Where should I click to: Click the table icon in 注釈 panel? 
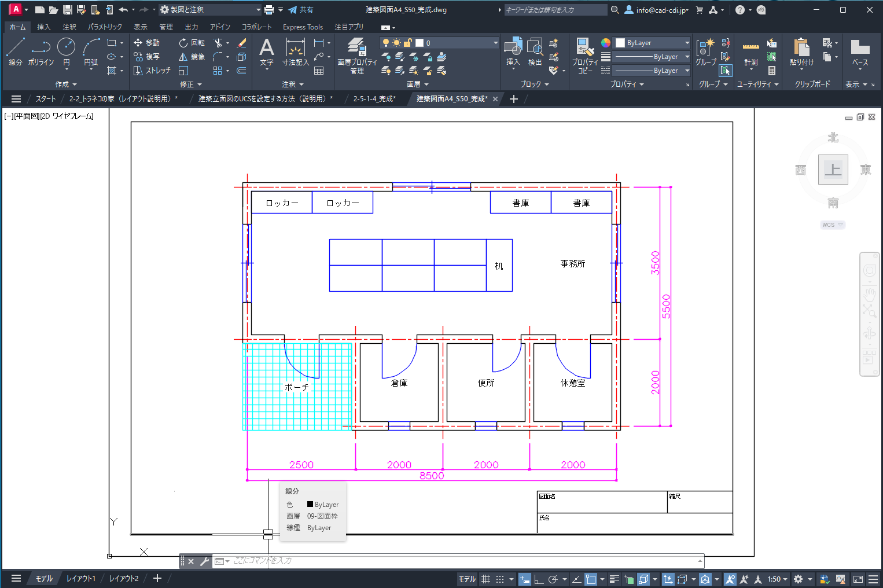click(x=319, y=71)
